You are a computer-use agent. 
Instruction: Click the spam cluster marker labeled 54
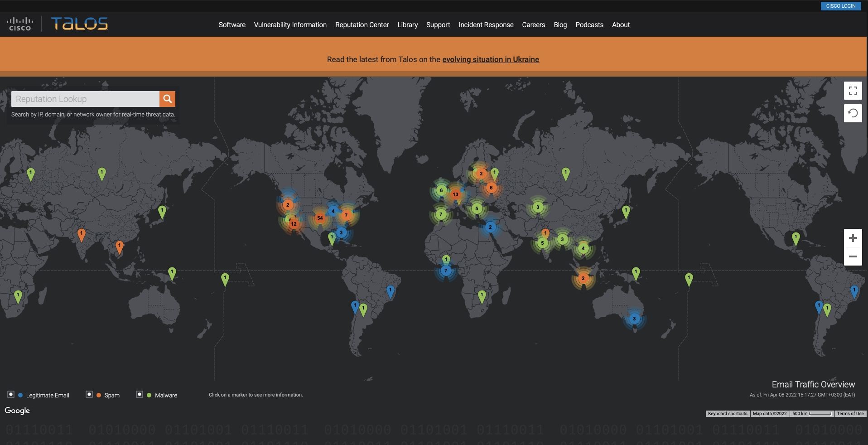pos(320,218)
